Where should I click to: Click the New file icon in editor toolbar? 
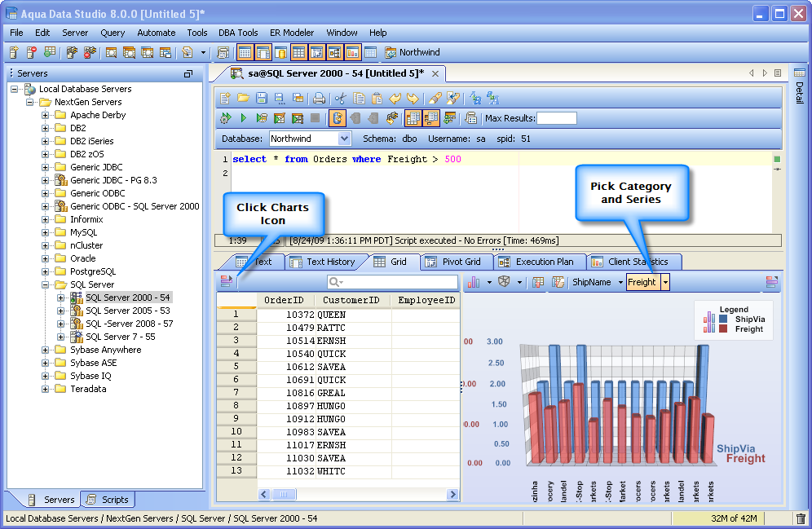[225, 99]
